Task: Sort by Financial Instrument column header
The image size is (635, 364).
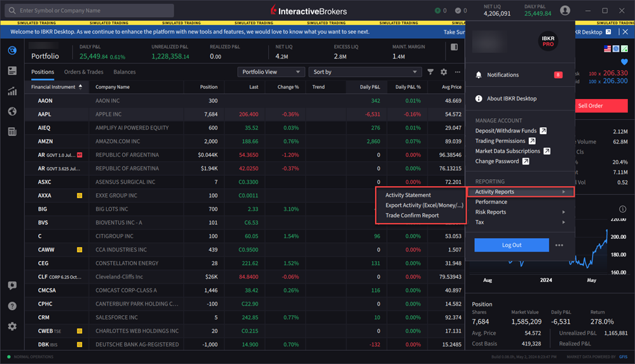Action: [57, 86]
